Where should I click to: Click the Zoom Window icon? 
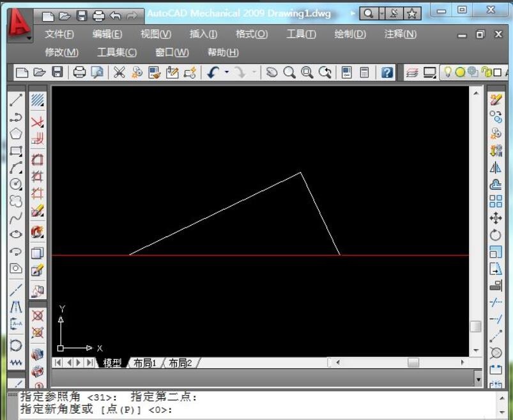[x=307, y=73]
